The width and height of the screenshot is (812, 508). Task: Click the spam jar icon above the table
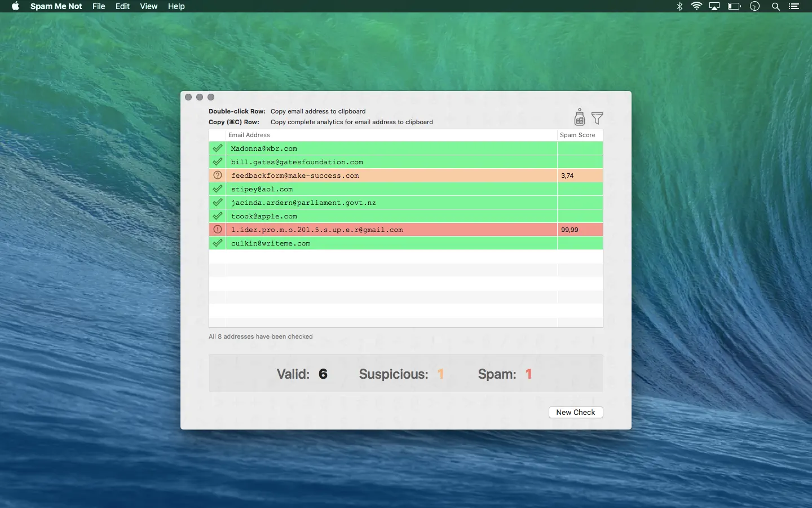point(579,117)
